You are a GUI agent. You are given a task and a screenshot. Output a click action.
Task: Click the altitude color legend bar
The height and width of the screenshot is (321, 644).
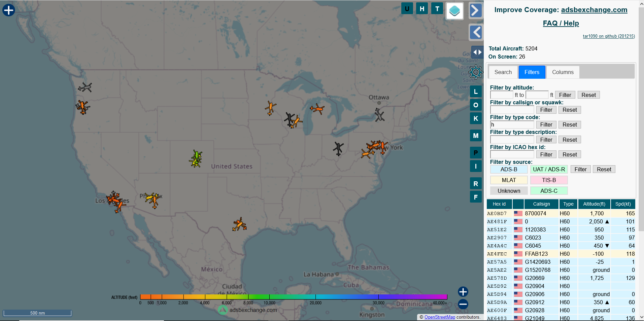[294, 297]
